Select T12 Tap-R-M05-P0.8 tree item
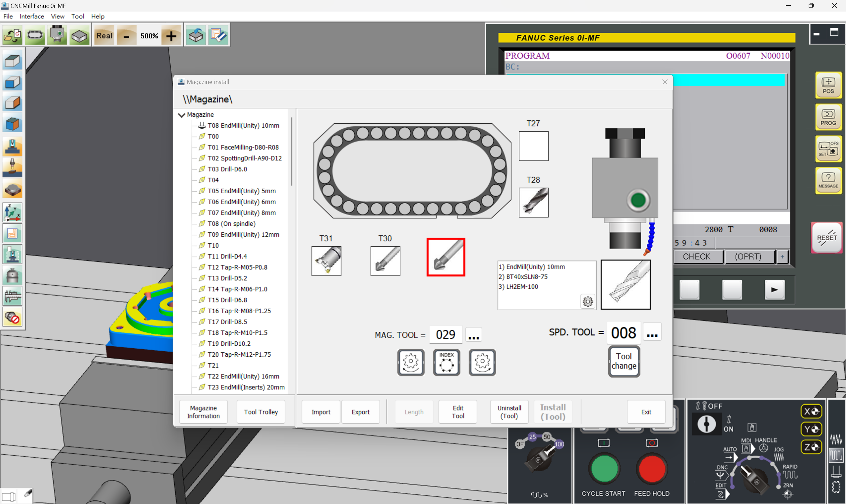 coord(237,267)
